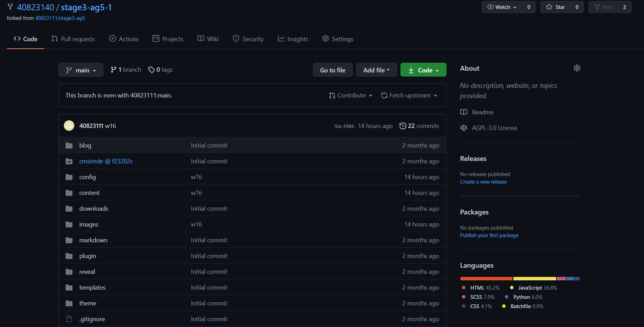
Task: Open the main branch selector dropdown
Action: 81,70
